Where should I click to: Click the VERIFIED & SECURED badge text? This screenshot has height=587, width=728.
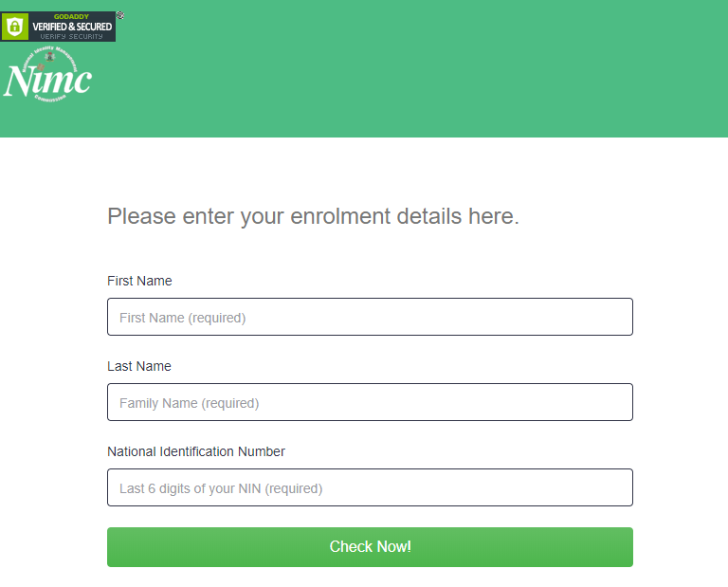click(72, 27)
